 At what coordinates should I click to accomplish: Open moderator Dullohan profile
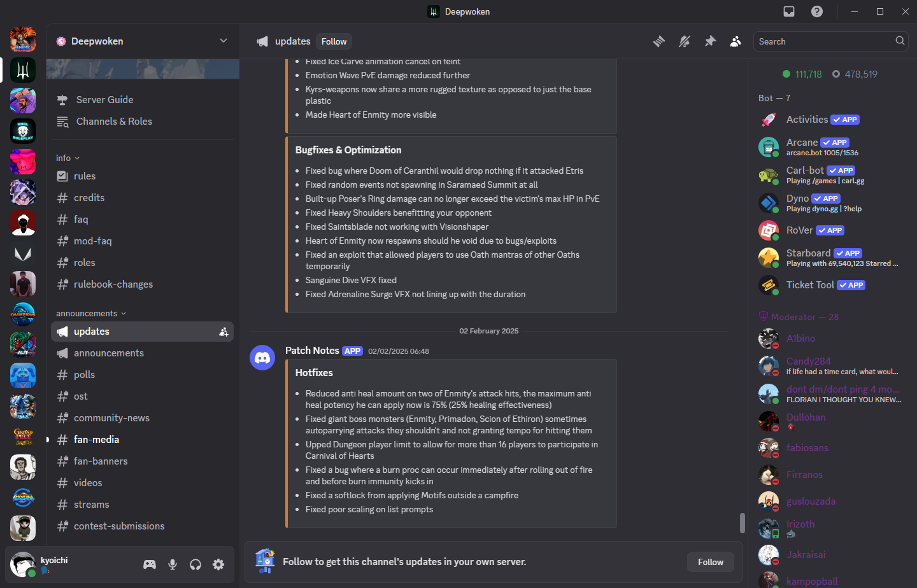click(830, 421)
